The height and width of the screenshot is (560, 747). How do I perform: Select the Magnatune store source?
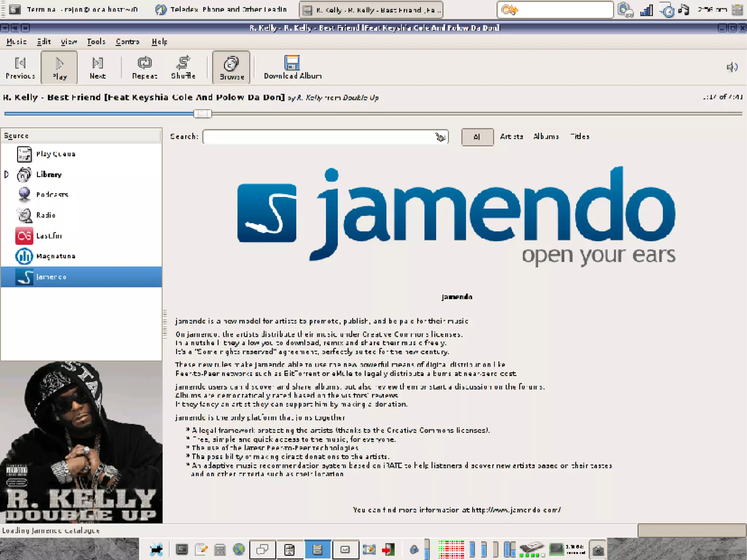(55, 256)
